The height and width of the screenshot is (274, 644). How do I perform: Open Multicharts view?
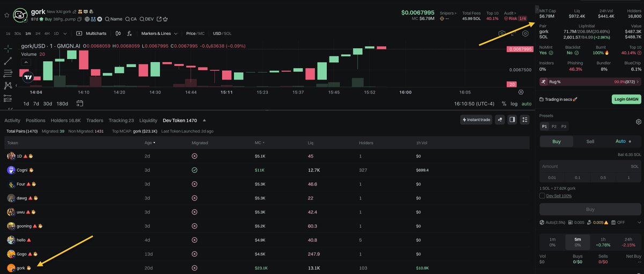pyautogui.click(x=92, y=33)
